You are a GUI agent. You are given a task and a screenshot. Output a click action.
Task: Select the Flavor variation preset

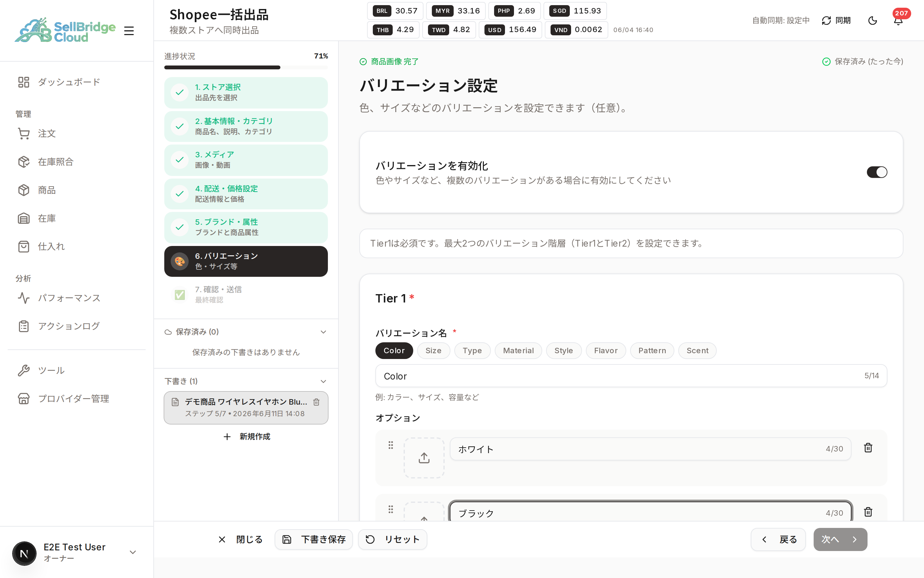click(x=605, y=351)
